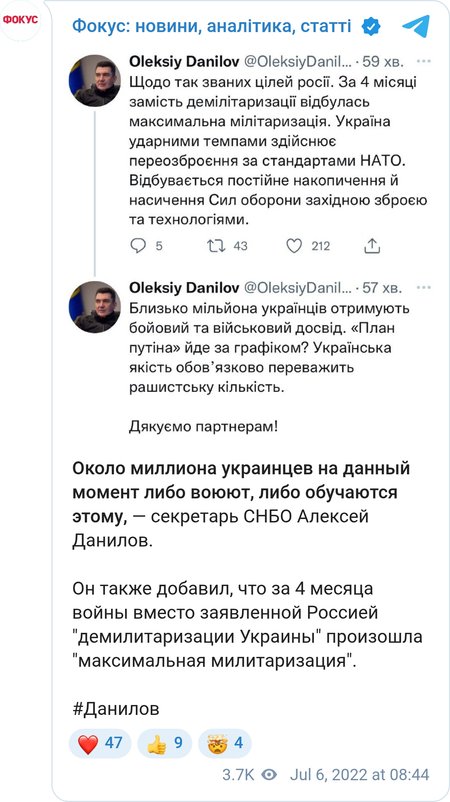Click the retweet icon showing 43
Viewport: 450px width, 802px height.
(216, 246)
